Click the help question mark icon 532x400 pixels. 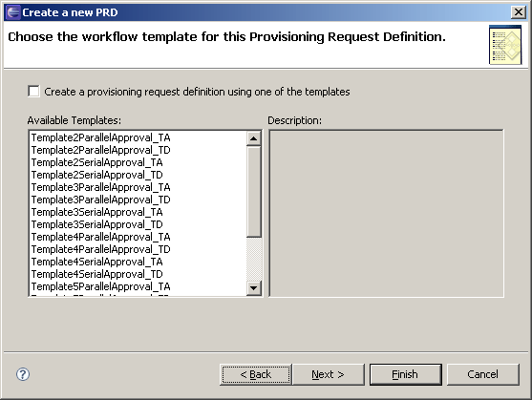[23, 374]
